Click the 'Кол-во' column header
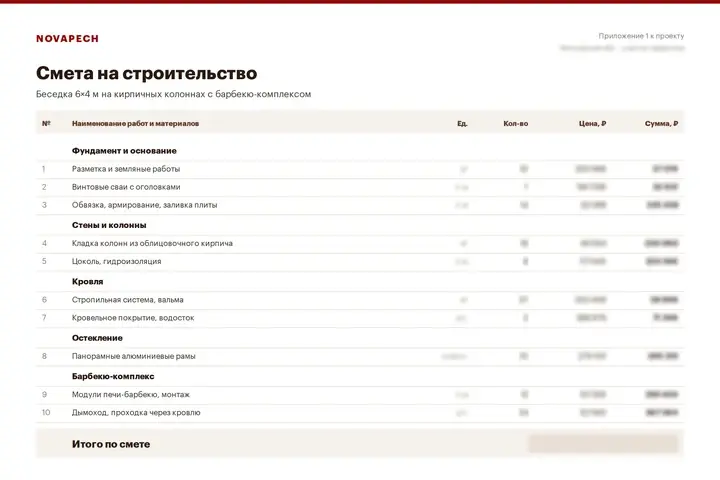The image size is (720, 480). pos(516,124)
